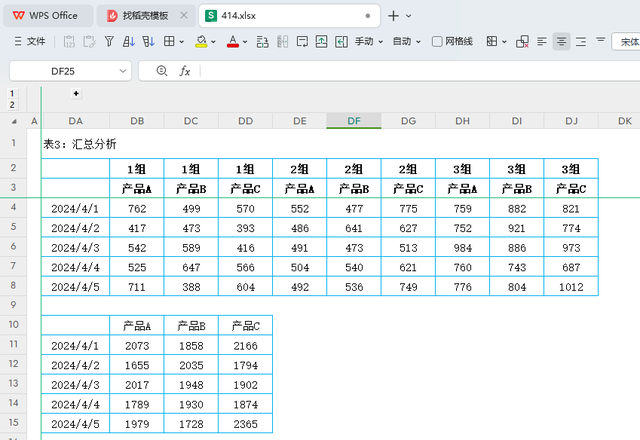Sort descending with the reversed sort icon
Screen dimensions: 640x440
(x=148, y=41)
